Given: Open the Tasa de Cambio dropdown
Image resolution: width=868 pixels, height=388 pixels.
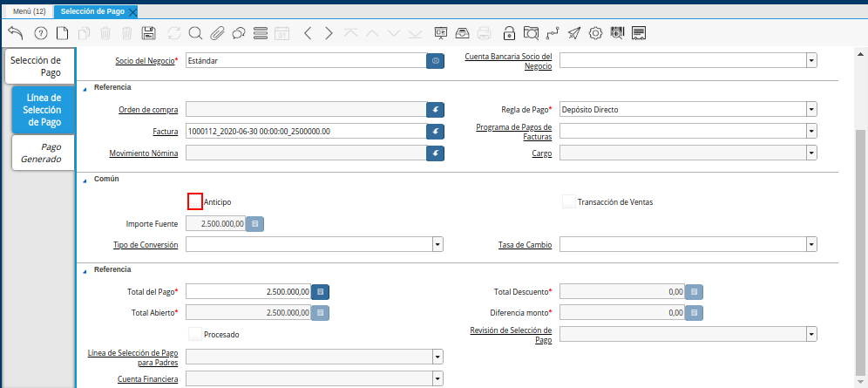Looking at the screenshot, I should (x=811, y=243).
